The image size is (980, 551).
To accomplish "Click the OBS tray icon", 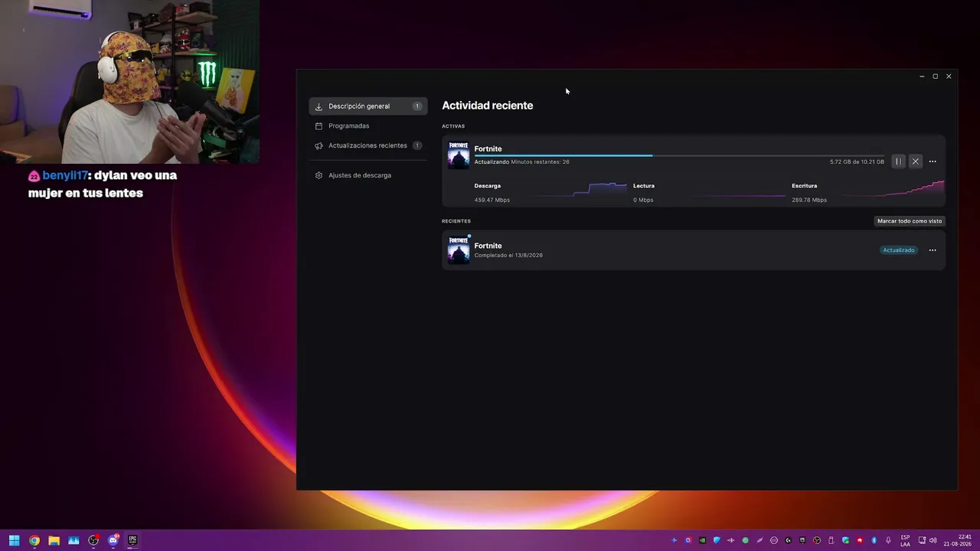I will (x=817, y=540).
